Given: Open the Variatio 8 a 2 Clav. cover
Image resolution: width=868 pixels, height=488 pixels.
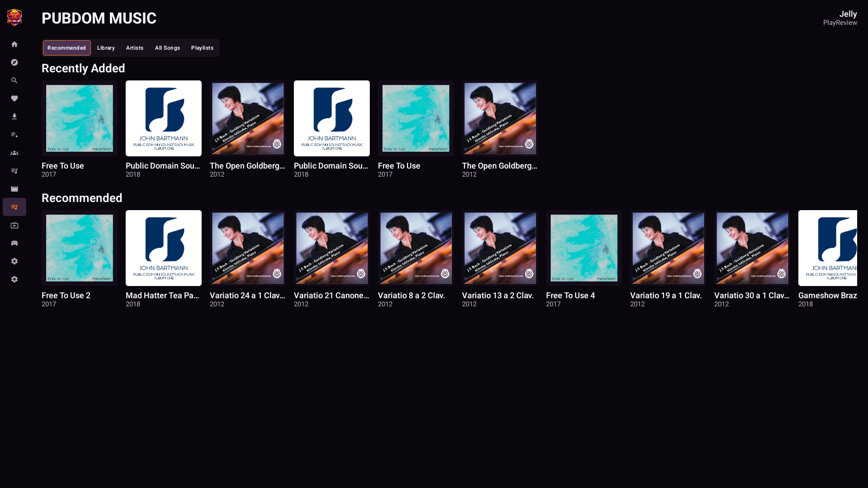Looking at the screenshot, I should (x=416, y=248).
